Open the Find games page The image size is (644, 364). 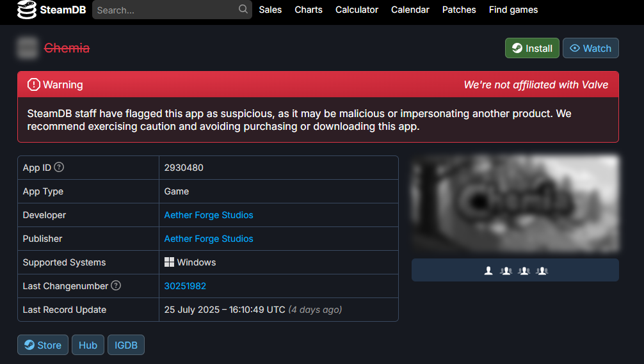coord(513,10)
